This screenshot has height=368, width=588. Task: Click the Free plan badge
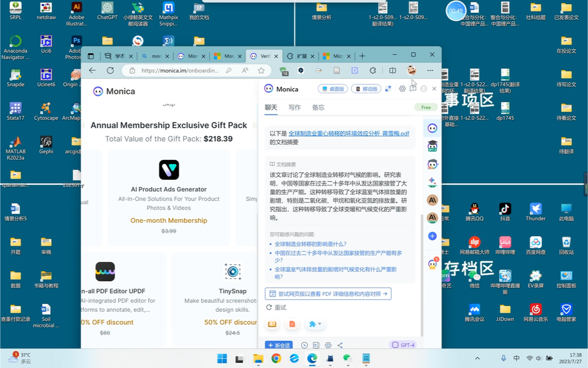click(x=426, y=107)
